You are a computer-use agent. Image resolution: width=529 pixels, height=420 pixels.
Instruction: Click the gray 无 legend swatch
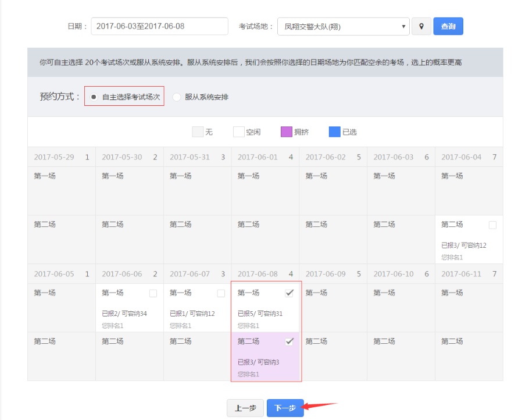tap(198, 132)
